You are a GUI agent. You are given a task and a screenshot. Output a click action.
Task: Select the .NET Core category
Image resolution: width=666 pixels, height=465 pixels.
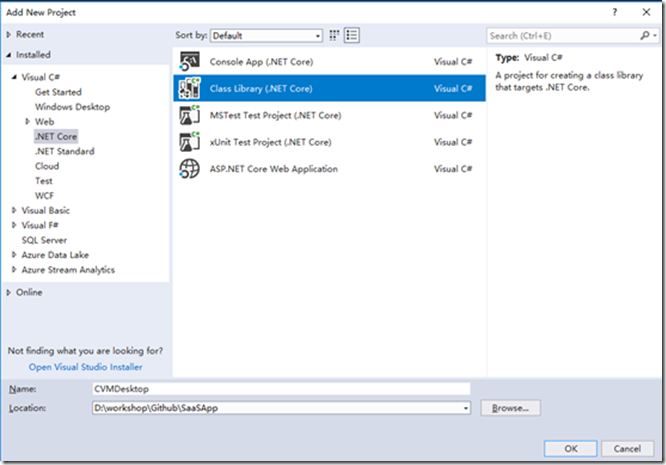pyautogui.click(x=56, y=137)
